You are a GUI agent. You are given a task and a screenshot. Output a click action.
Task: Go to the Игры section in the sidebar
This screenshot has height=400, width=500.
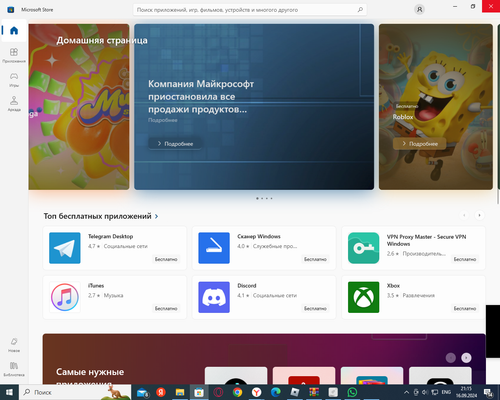point(14,80)
